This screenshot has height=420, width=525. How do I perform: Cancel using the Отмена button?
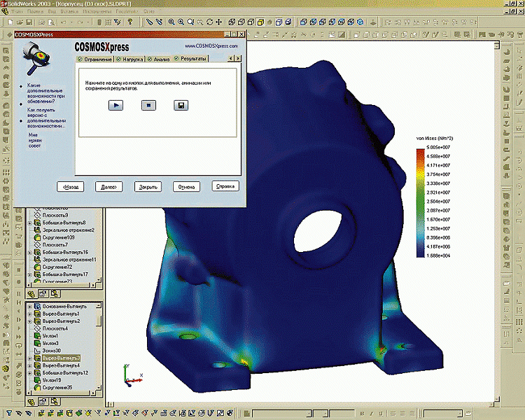coord(186,187)
